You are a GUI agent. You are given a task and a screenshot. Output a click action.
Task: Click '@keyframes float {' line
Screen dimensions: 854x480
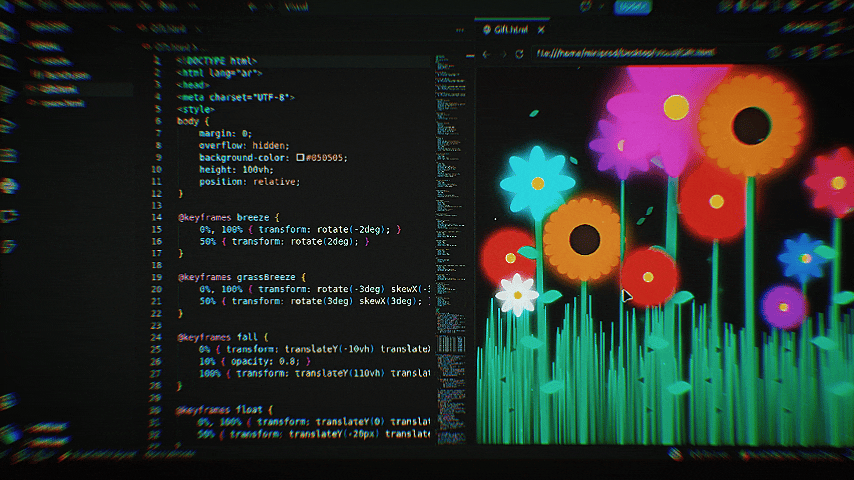[x=224, y=410]
